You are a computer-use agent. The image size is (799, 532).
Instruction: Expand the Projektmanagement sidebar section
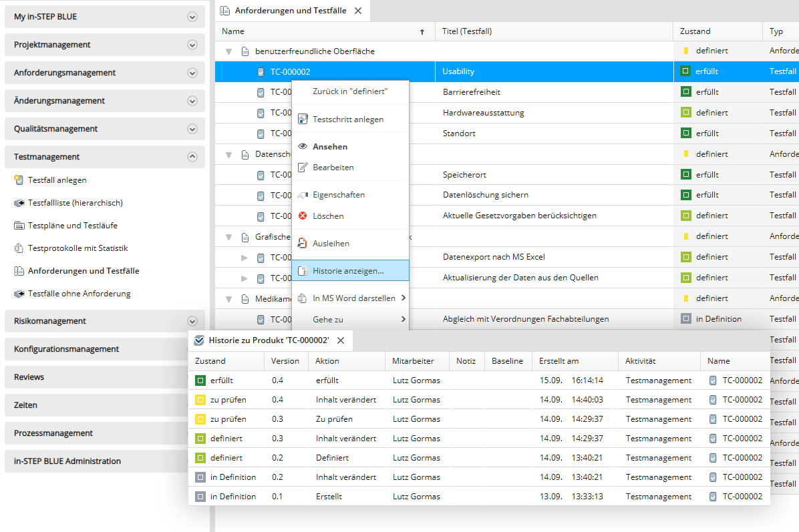(x=192, y=45)
